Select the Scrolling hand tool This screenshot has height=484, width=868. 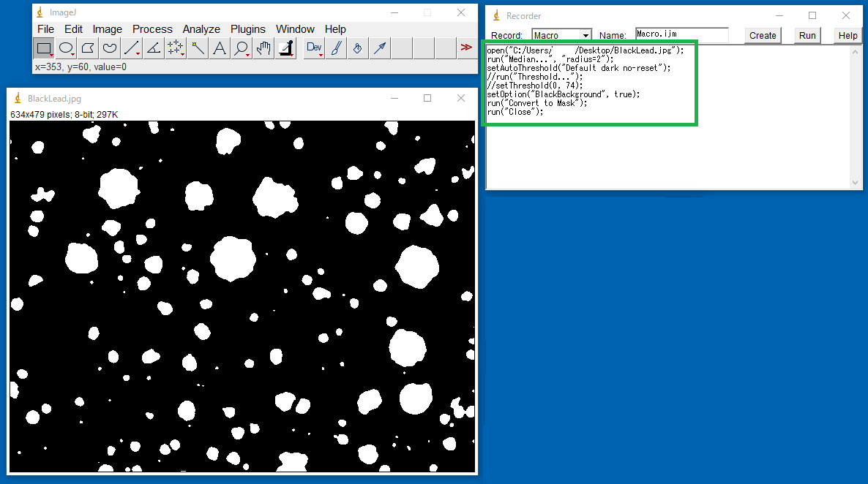[263, 48]
